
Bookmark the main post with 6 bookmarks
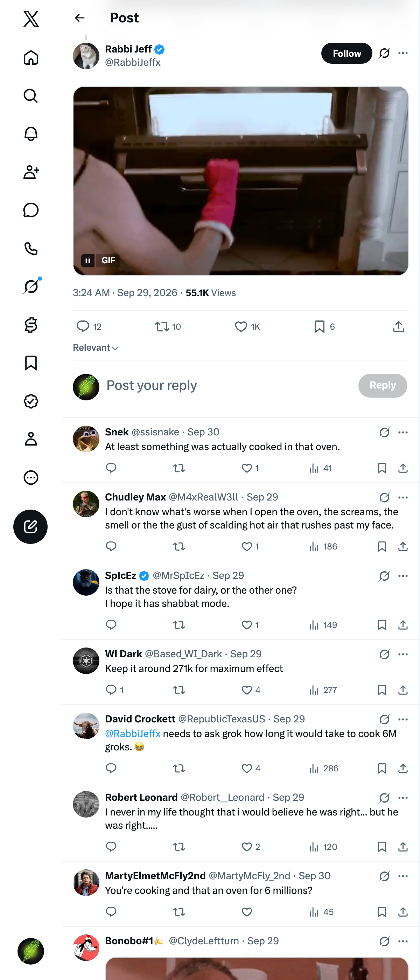319,327
